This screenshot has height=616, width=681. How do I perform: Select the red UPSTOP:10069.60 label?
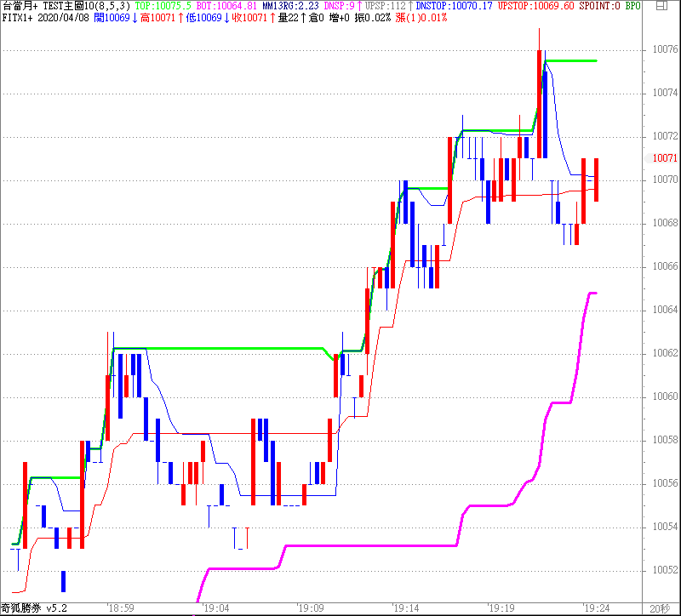pos(535,6)
